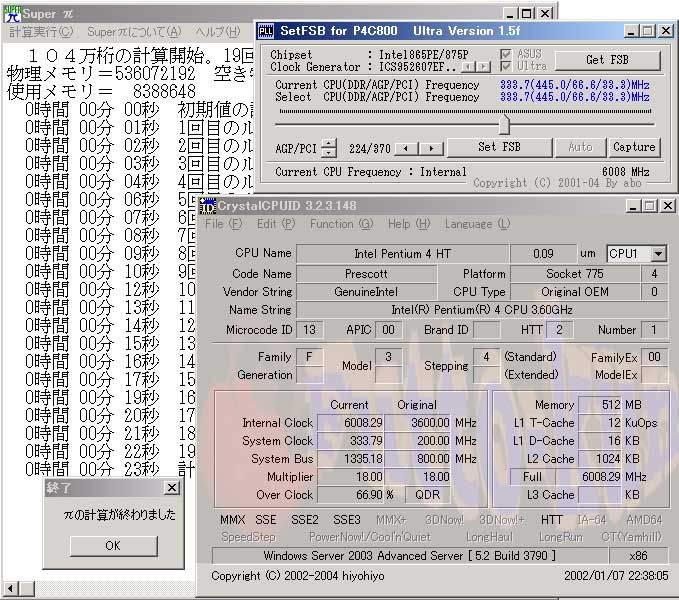This screenshot has height=600, width=679.
Task: Open File menu in CrystalCPUID
Action: pos(223,224)
